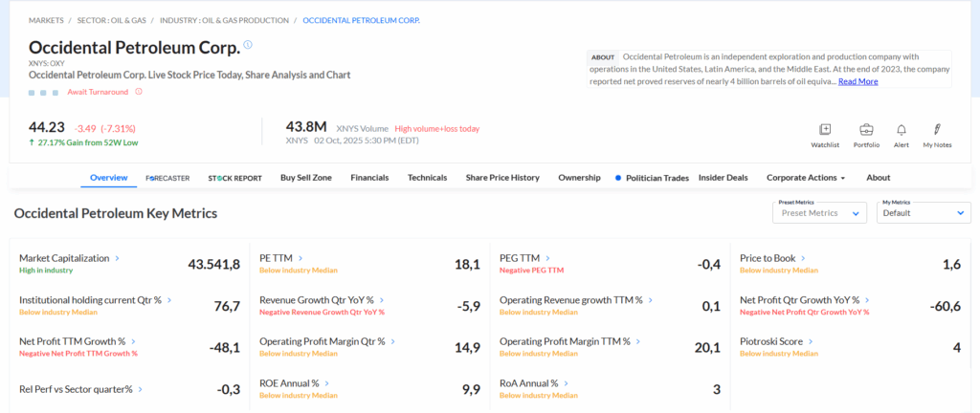Open the Portfolio briefcase icon
This screenshot has height=413, width=980.
point(866,130)
